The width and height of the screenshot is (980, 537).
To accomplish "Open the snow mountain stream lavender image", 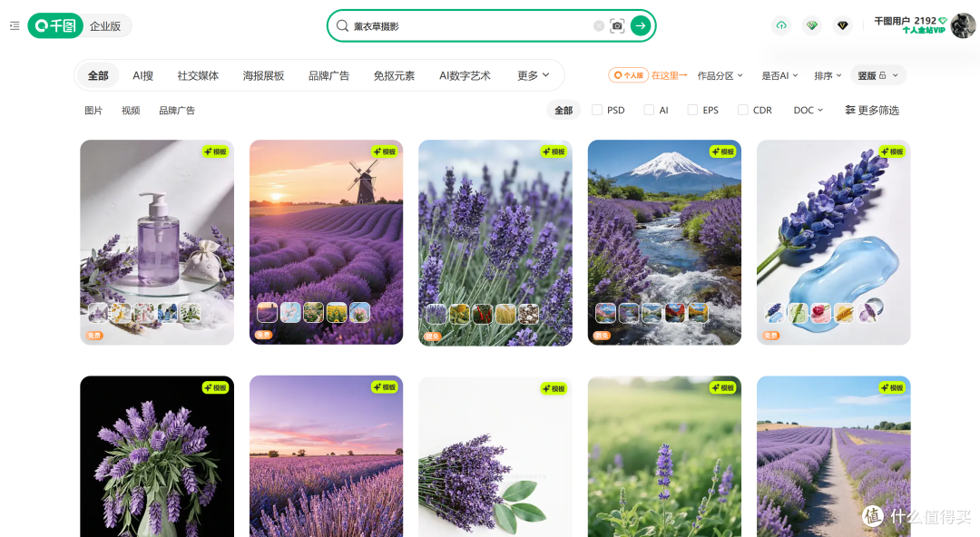I will coord(664,242).
